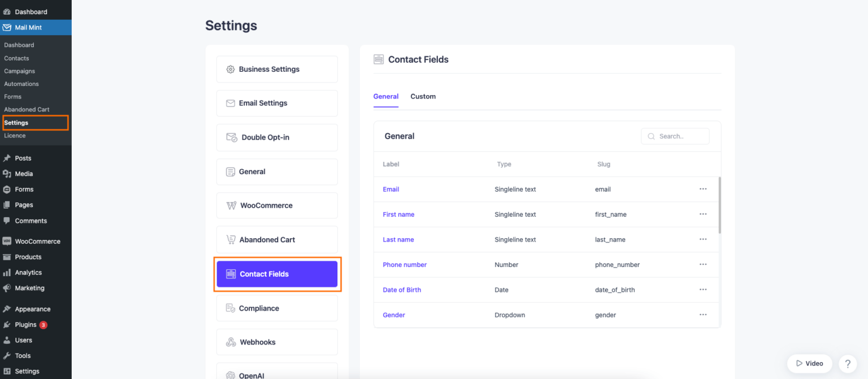This screenshot has height=379, width=868.
Task: Open the help question-mark icon at bottom right
Action: pyautogui.click(x=848, y=364)
